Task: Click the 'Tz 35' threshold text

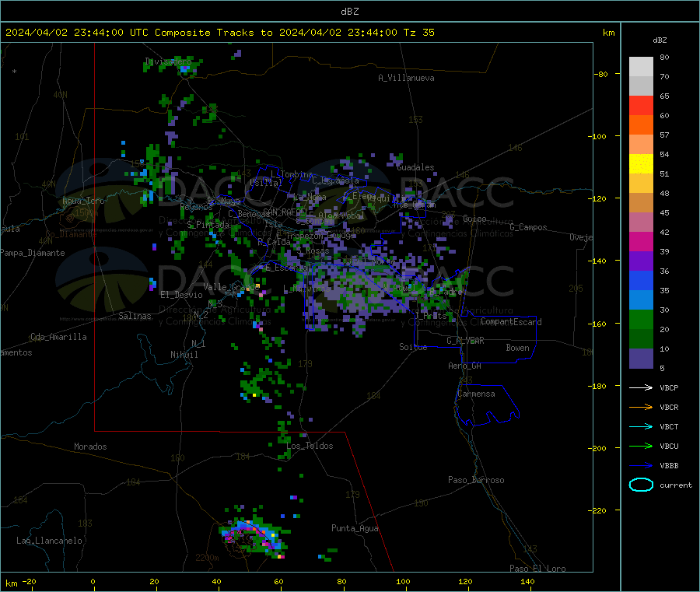Action: (418, 33)
